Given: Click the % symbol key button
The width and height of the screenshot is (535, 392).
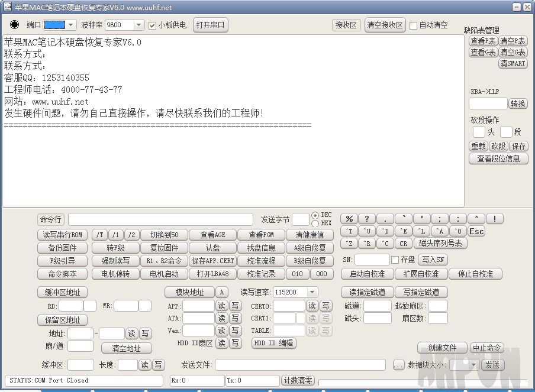Looking at the screenshot, I should (x=349, y=219).
